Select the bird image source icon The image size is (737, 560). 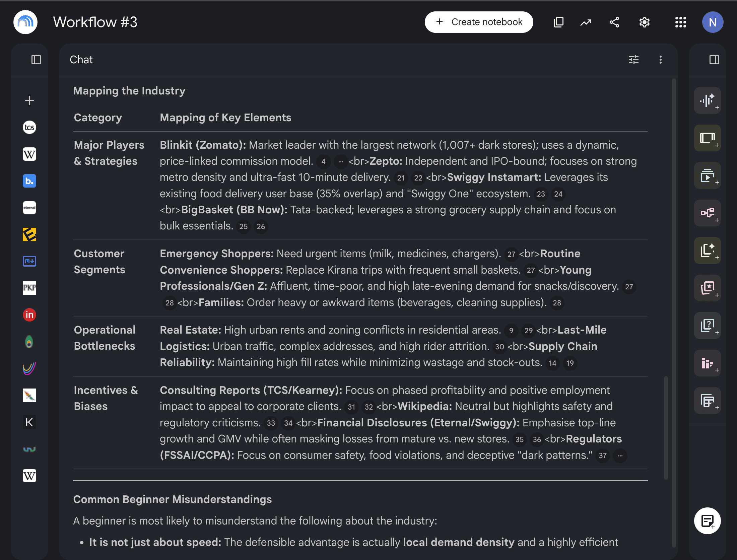[29, 395]
